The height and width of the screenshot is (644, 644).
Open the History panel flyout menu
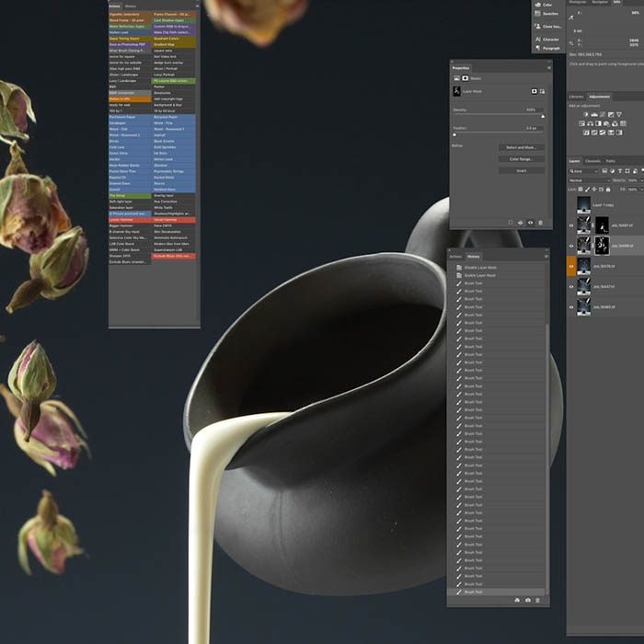[546, 257]
